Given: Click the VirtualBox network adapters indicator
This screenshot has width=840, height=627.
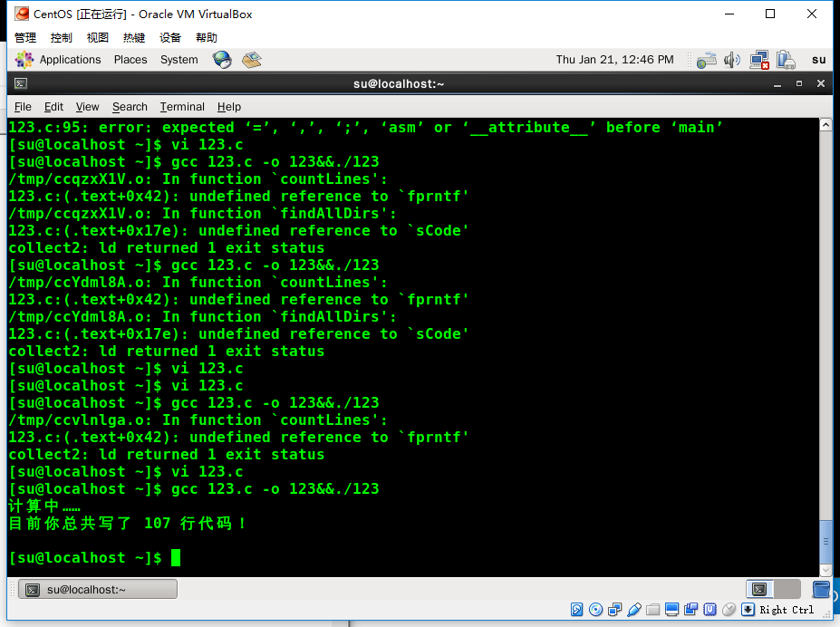Looking at the screenshot, I should tap(615, 609).
